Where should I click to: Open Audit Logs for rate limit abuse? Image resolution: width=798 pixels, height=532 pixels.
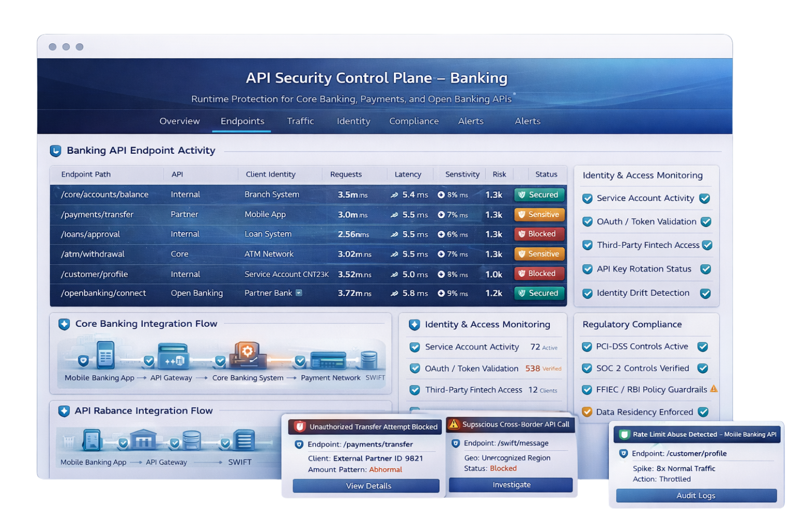pyautogui.click(x=696, y=495)
